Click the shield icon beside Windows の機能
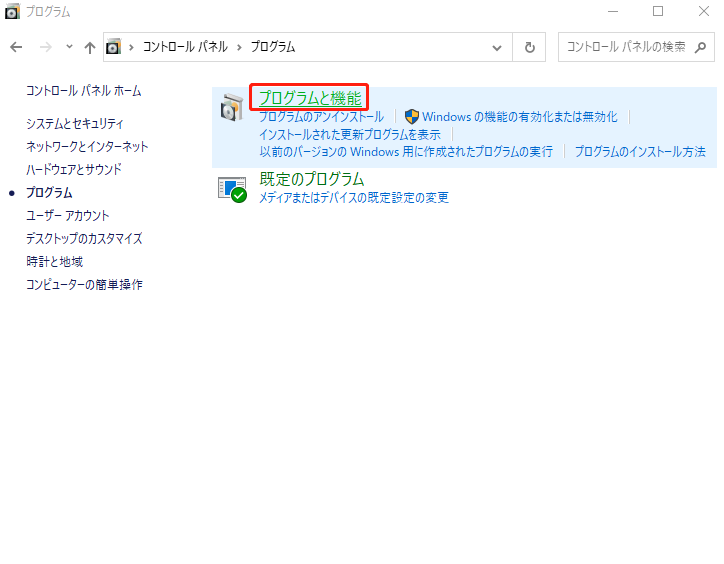The width and height of the screenshot is (724, 564). click(x=411, y=116)
